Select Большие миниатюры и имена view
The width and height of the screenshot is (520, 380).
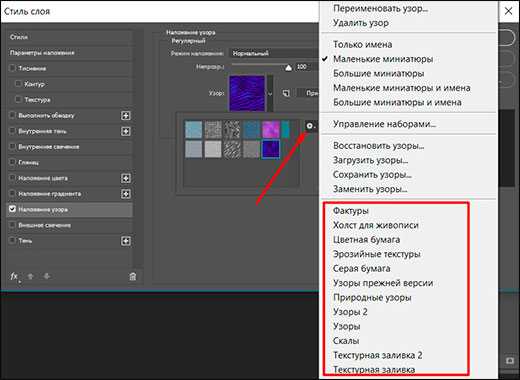coord(397,102)
